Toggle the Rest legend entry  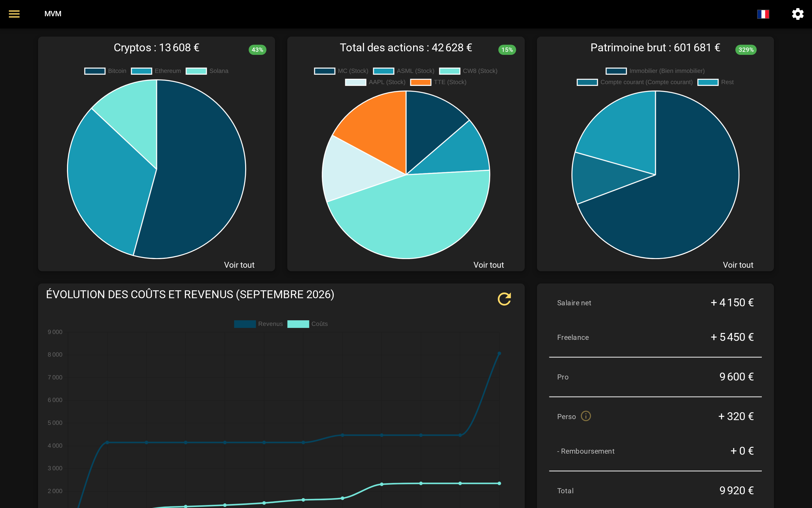[x=715, y=82]
